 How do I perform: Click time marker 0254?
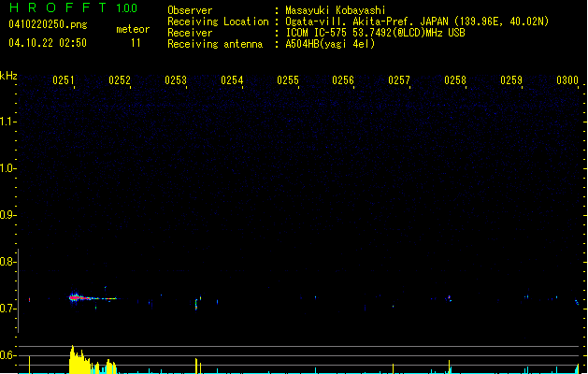pos(232,80)
